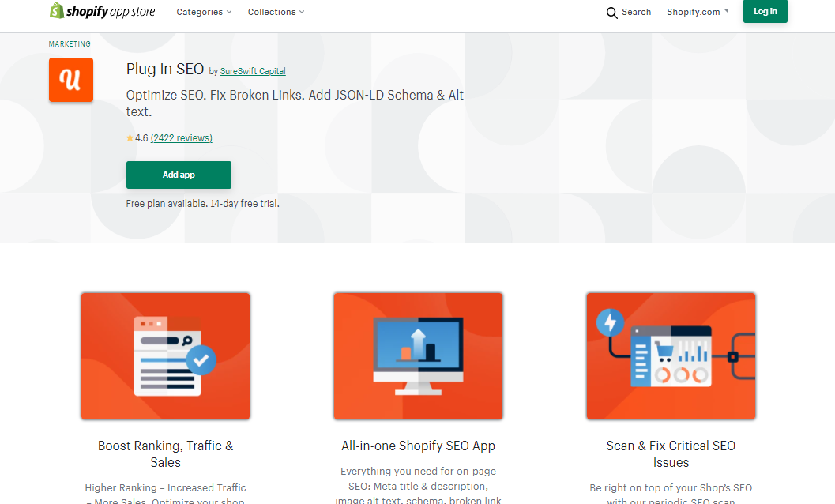Expand the Collections dropdown menu

pos(276,12)
